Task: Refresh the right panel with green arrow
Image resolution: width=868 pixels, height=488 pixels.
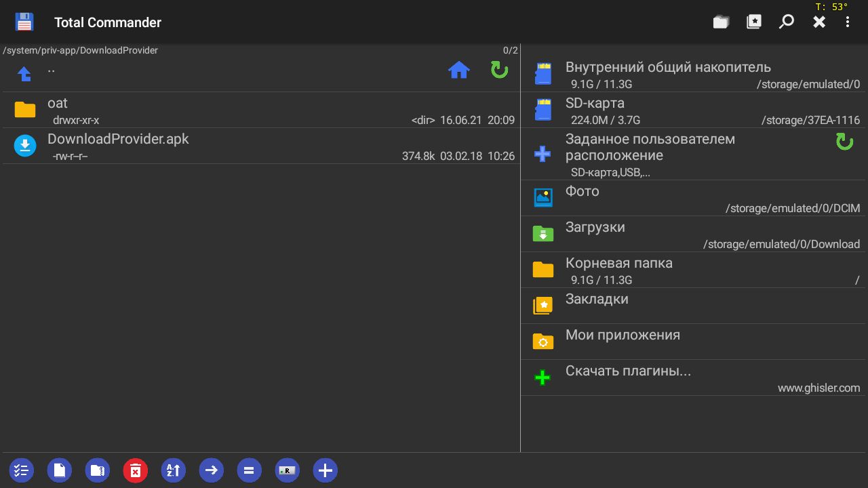Action: tap(845, 142)
